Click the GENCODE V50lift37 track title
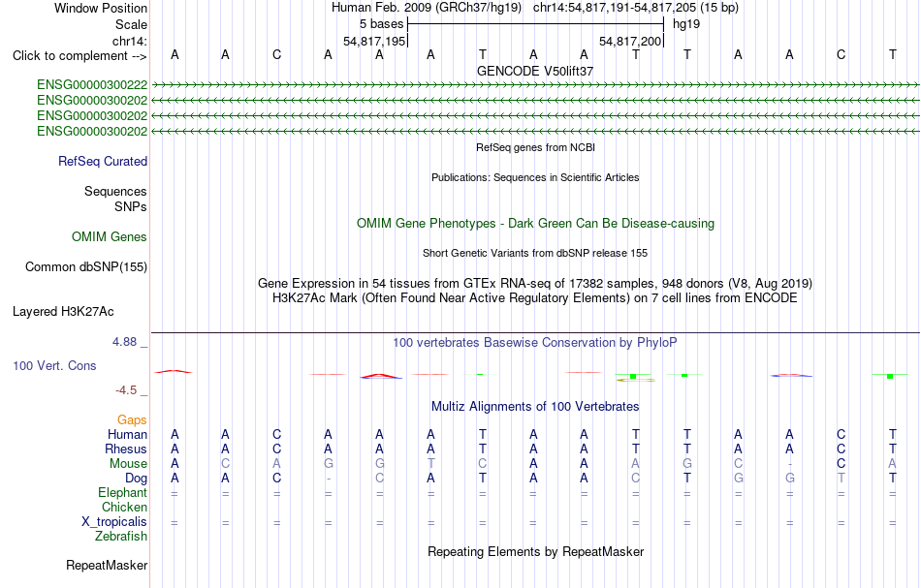This screenshot has height=588, width=921. click(535, 71)
